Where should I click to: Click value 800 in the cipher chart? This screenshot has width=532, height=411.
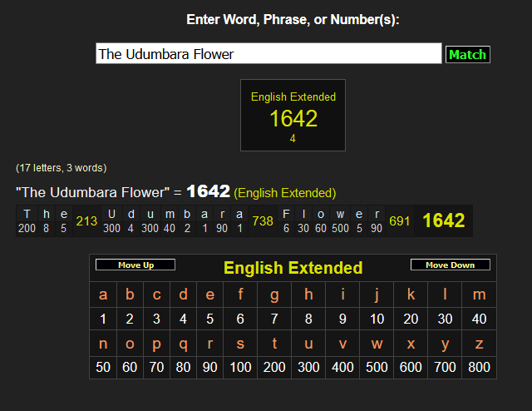479,367
